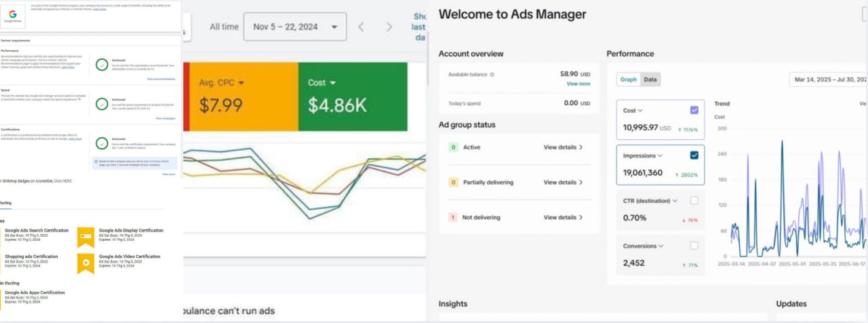Click the $4.86K Cost value
Screen dimensions: 868x323
338,106
